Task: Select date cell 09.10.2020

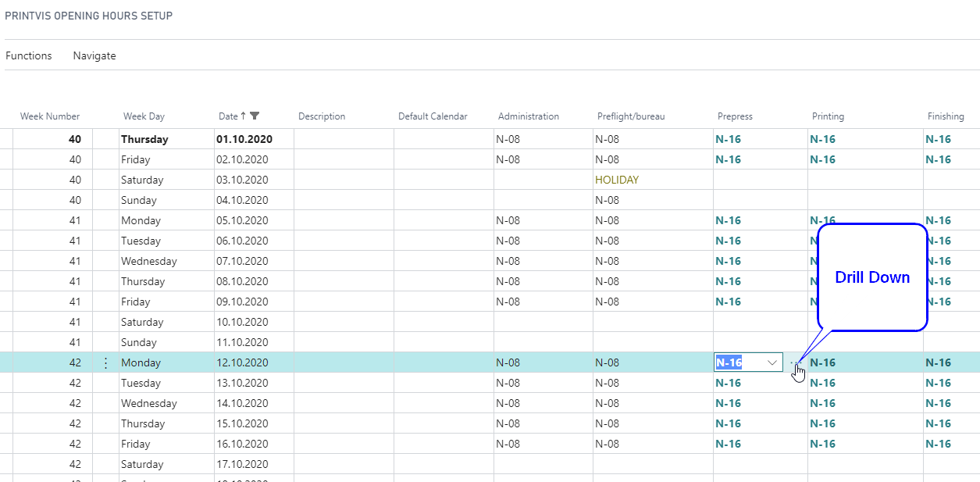Action: point(242,302)
